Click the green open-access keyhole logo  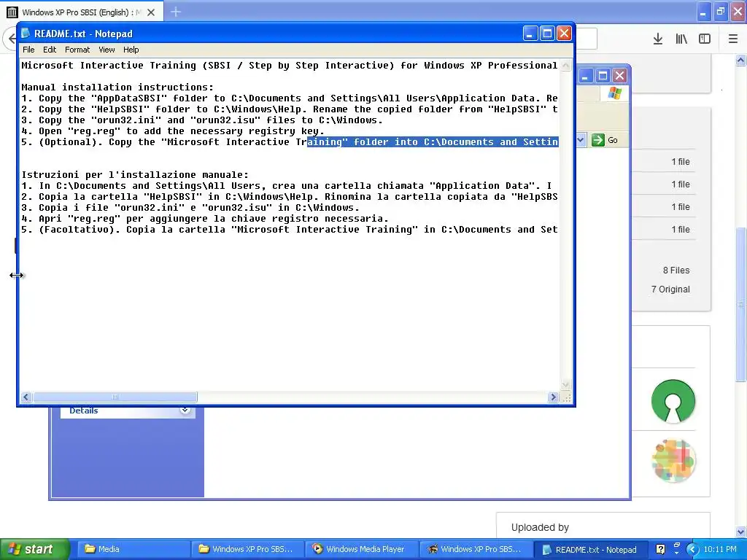pos(673,401)
